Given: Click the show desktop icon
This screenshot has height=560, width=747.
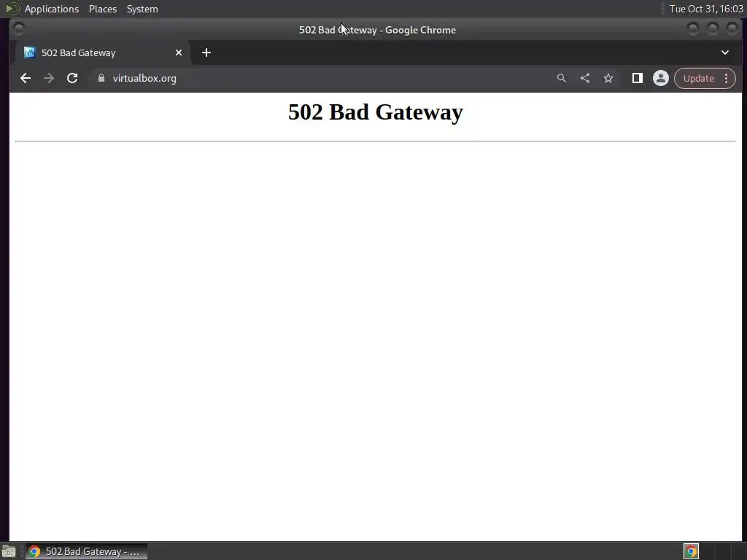Looking at the screenshot, I should click(9, 551).
